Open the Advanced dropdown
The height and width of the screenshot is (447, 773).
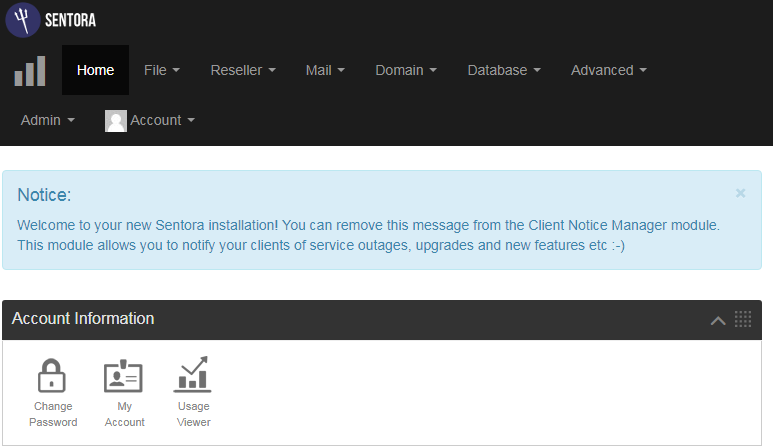coord(609,70)
